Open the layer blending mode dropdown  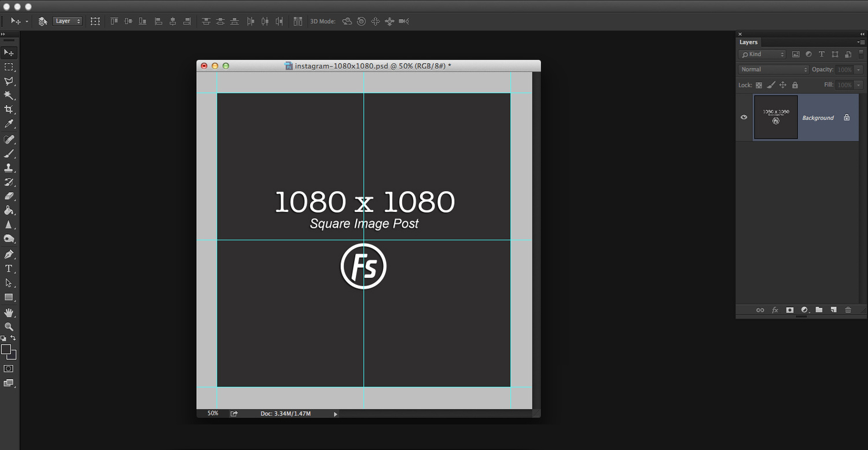click(773, 69)
